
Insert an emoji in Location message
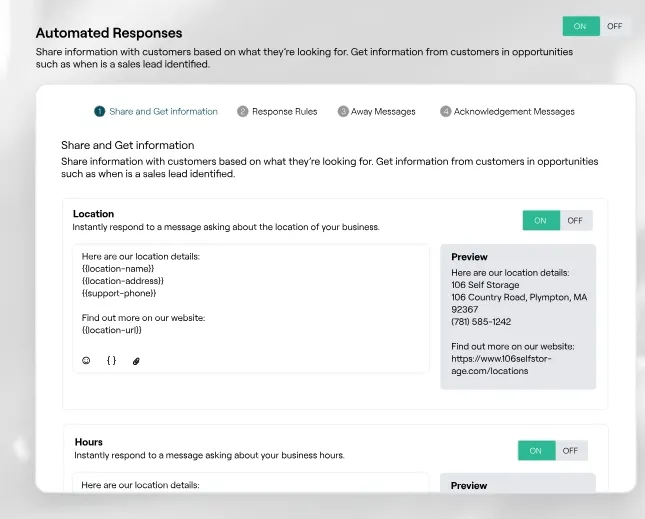click(x=86, y=361)
